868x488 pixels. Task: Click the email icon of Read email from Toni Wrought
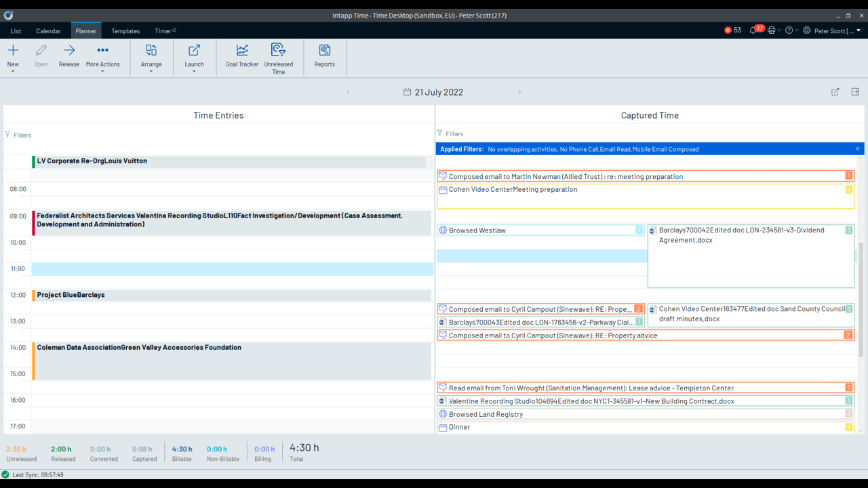[443, 388]
